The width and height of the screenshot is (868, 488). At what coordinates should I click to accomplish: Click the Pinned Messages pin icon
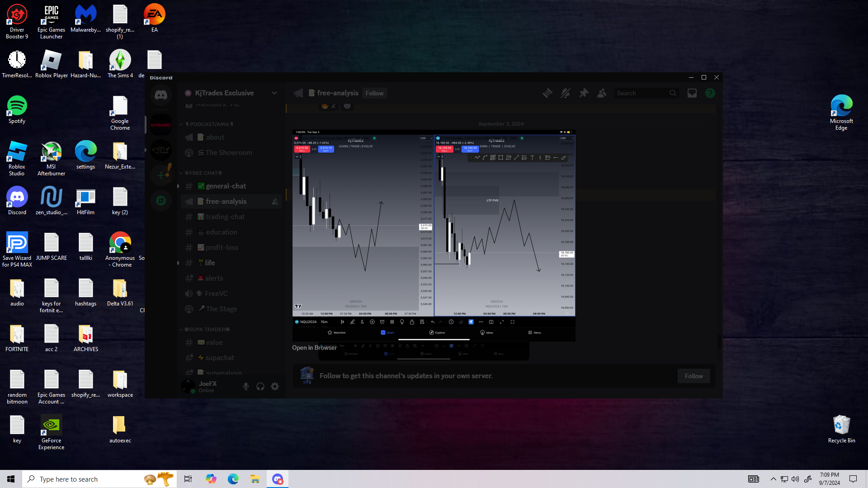point(584,93)
